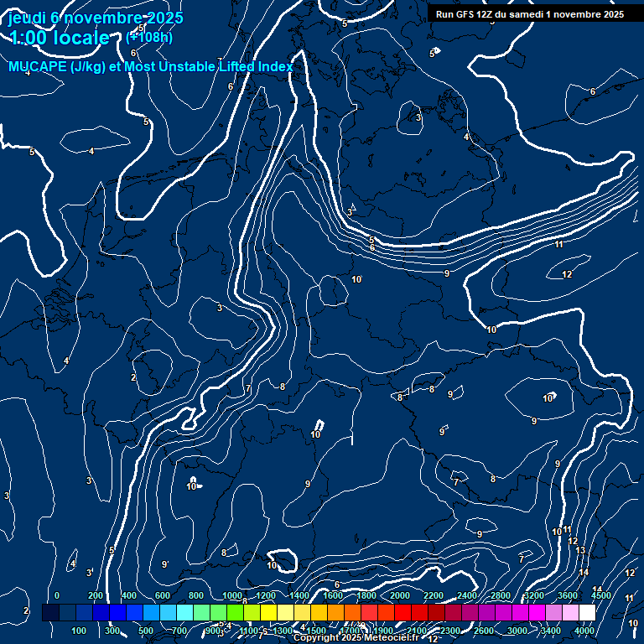The width and height of the screenshot is (644, 644).
Task: Click the "3200" legend scale label
Action: point(534,595)
